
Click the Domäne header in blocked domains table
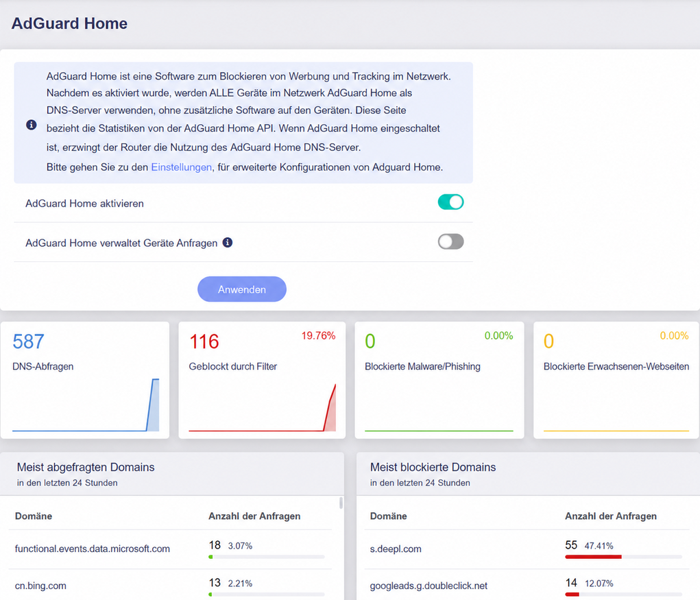(388, 516)
